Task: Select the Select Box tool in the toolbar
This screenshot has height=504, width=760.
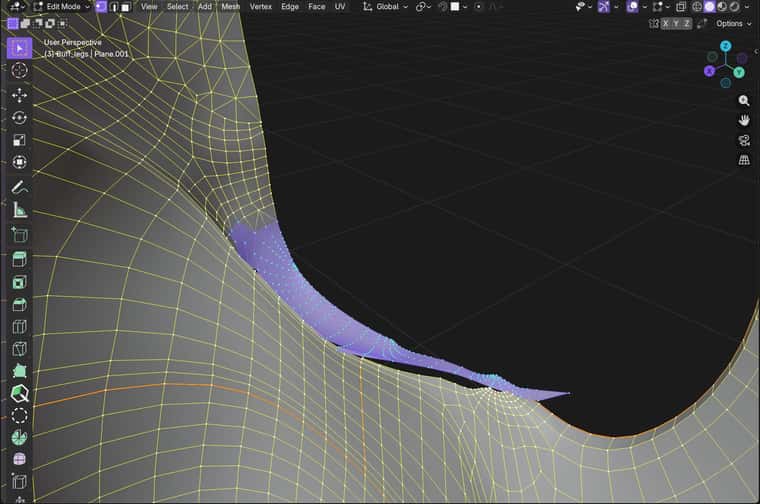Action: [19, 48]
